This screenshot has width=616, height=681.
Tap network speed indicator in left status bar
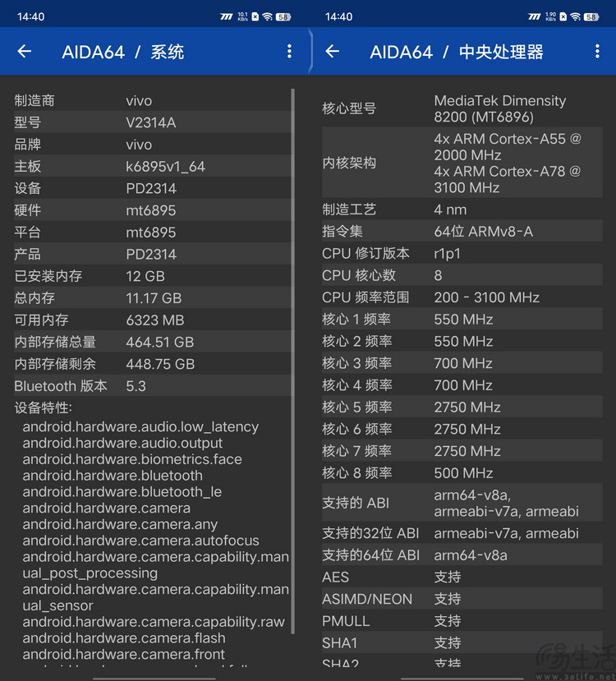242,16
